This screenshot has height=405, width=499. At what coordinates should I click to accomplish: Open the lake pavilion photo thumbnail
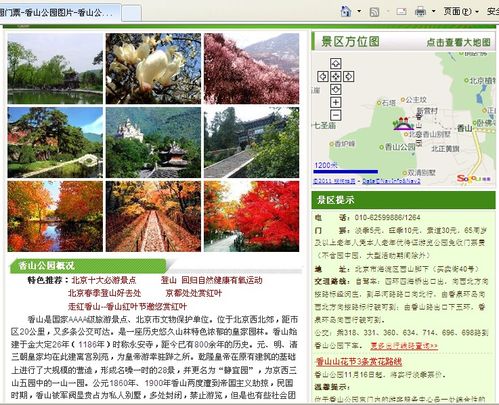(x=55, y=69)
